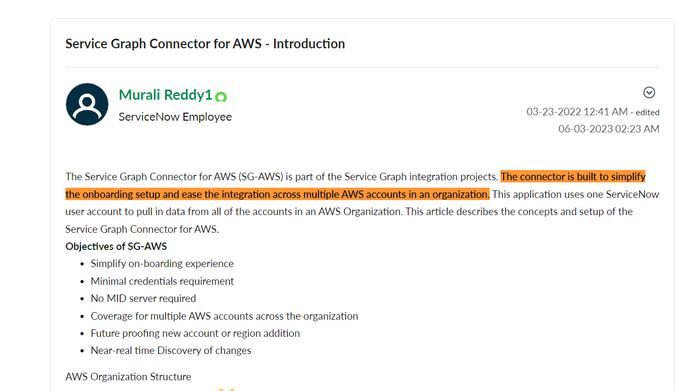Click Murali Reddy1's profile avatar
Viewport: 679px width, 391px height.
(87, 104)
